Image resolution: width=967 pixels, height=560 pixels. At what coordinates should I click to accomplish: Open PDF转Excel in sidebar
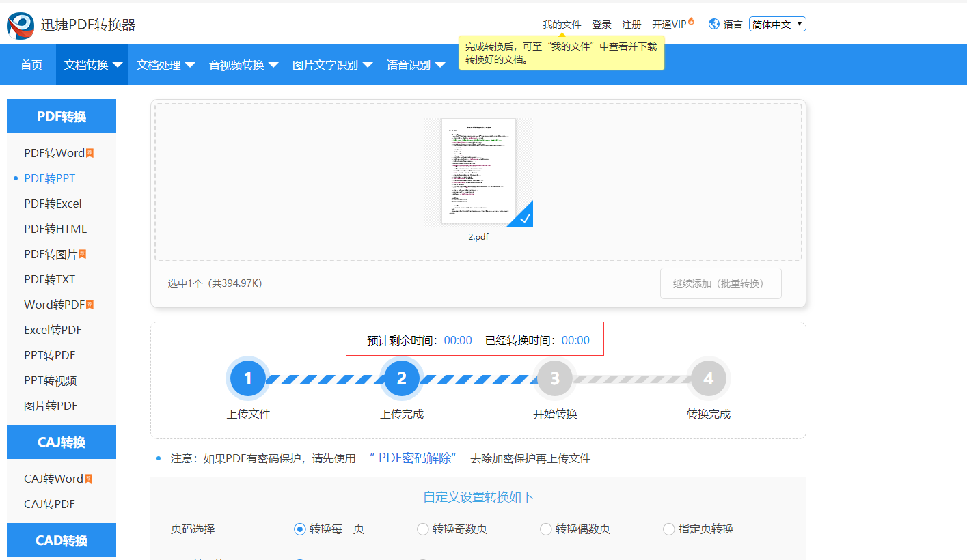pos(53,204)
